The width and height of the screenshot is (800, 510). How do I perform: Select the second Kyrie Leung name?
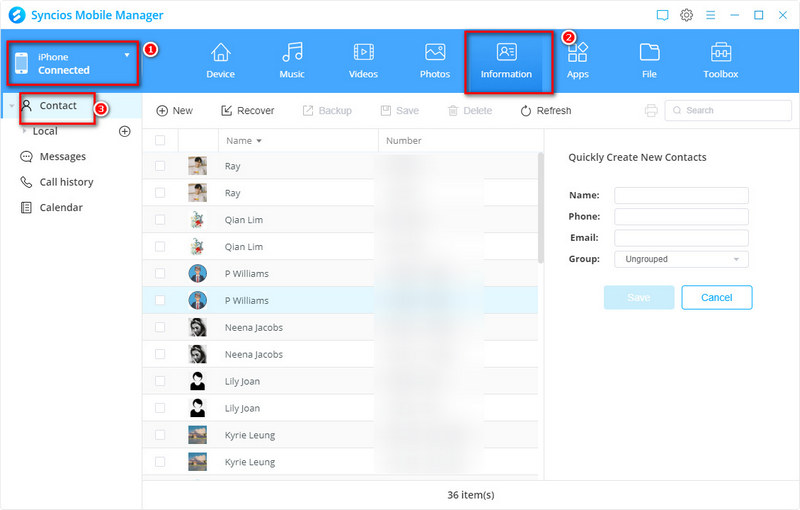pyautogui.click(x=250, y=462)
